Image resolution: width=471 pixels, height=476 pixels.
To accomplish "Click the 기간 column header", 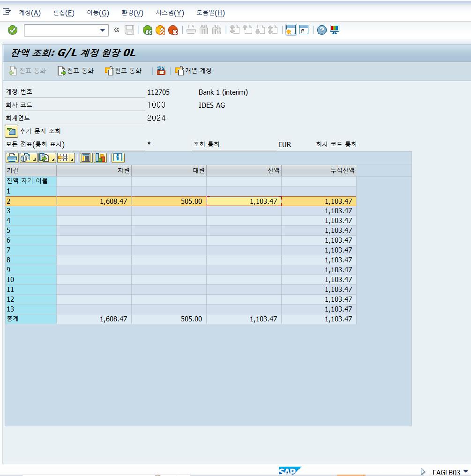I will (x=30, y=171).
